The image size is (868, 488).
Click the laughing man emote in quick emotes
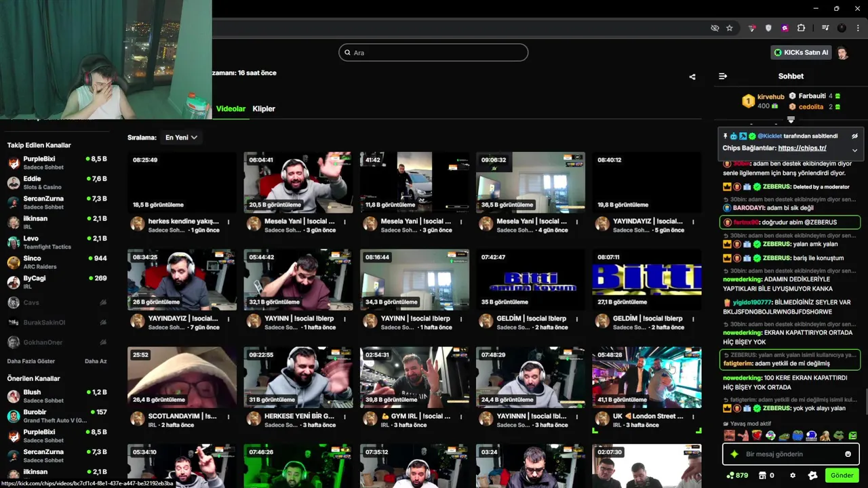[x=729, y=436]
